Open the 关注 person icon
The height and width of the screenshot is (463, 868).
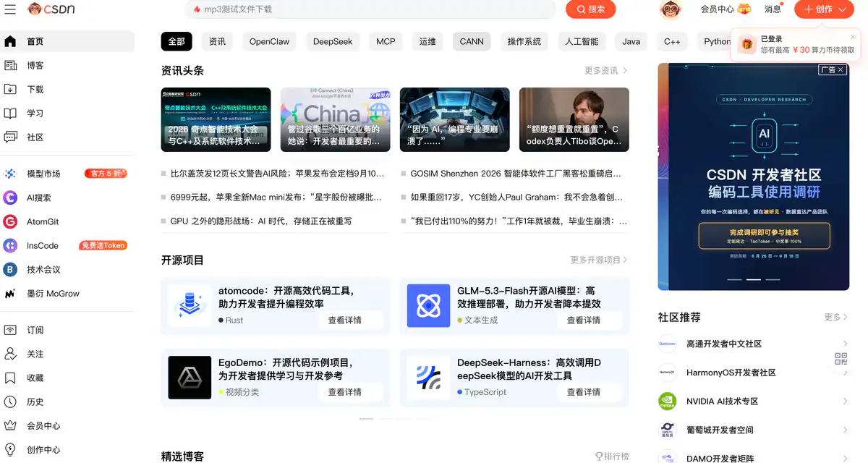(10, 354)
